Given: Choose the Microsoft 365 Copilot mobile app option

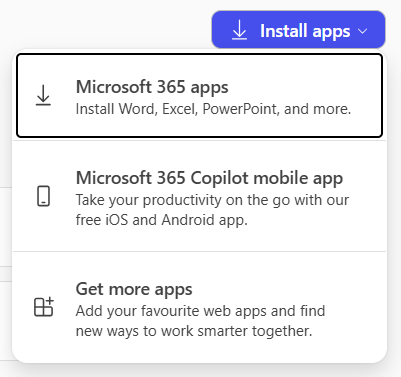Looking at the screenshot, I should click(x=199, y=196).
